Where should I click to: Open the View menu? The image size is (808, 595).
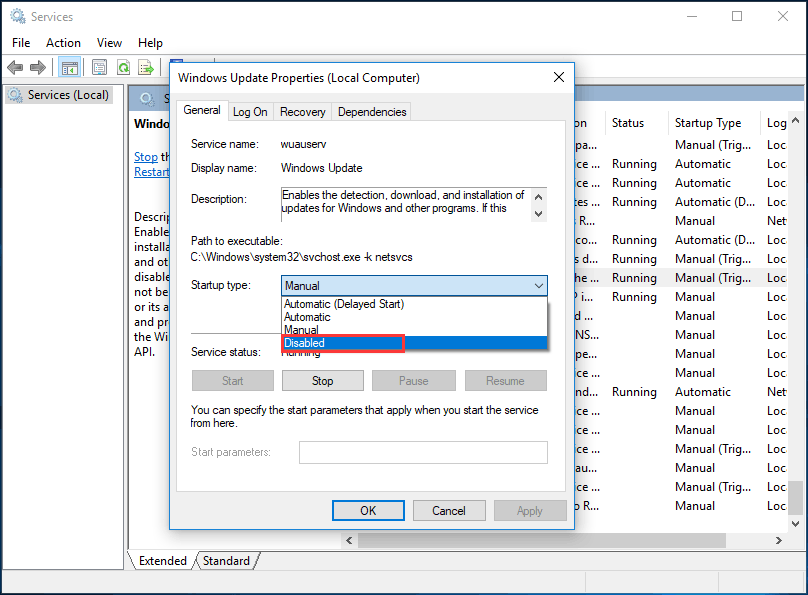pyautogui.click(x=109, y=43)
